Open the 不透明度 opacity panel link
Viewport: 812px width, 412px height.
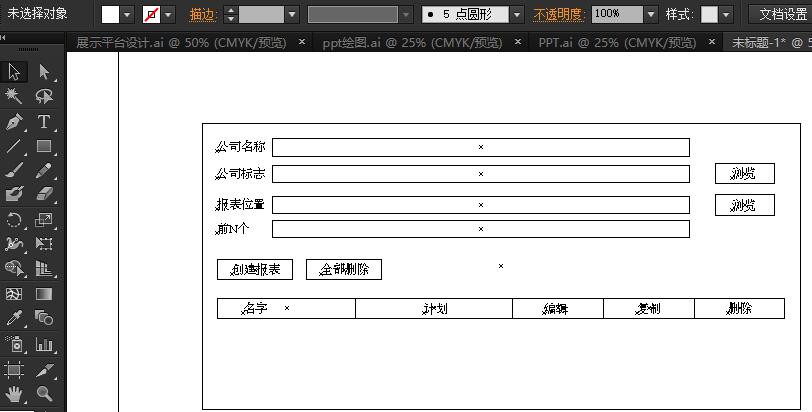[x=558, y=14]
